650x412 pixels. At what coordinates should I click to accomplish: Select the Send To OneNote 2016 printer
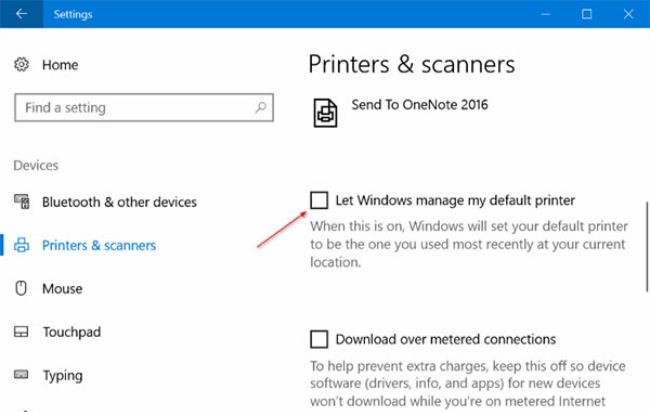(x=419, y=104)
